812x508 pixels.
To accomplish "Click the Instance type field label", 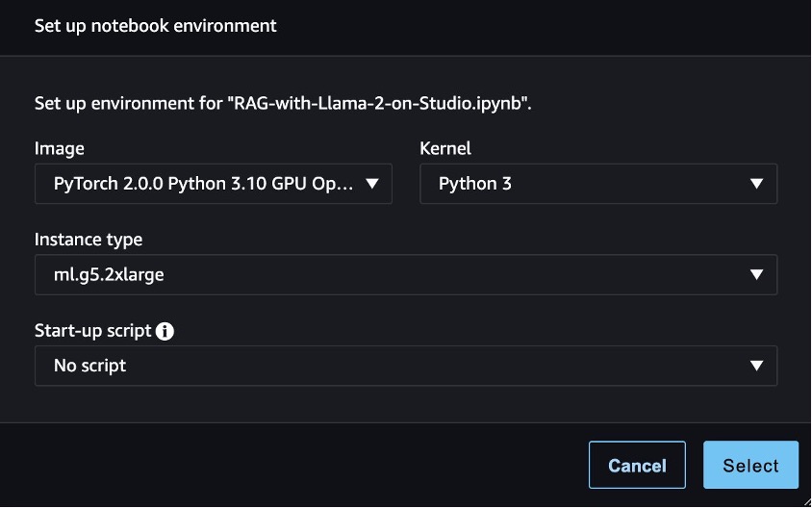I will 89,240.
